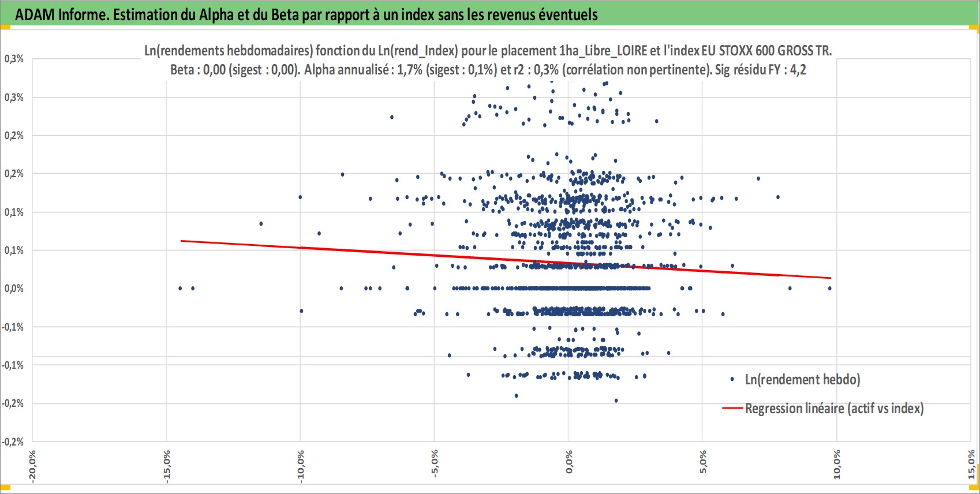Click the red legend line sample
This screenshot has height=494, width=980.
[x=732, y=408]
